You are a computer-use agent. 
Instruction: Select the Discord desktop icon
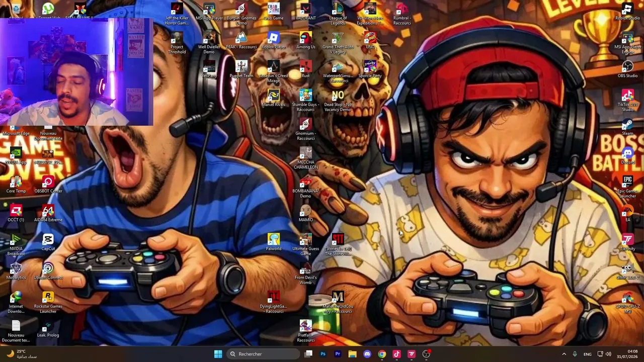coord(627,156)
